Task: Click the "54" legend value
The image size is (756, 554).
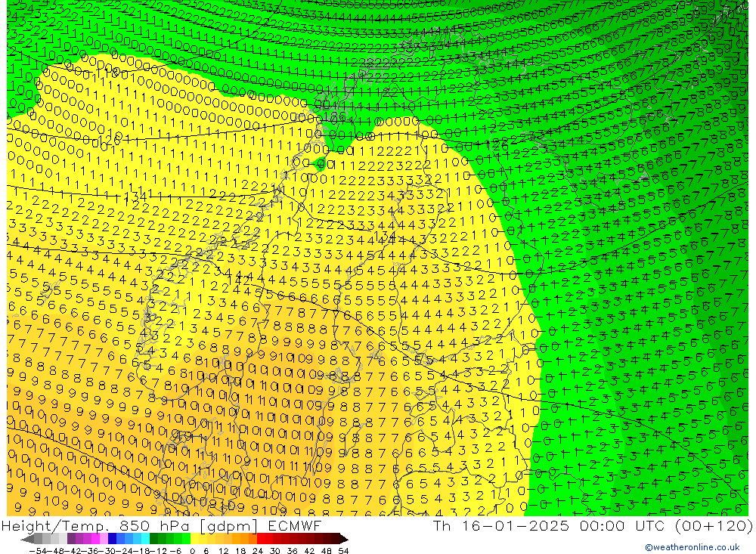Action: click(343, 551)
